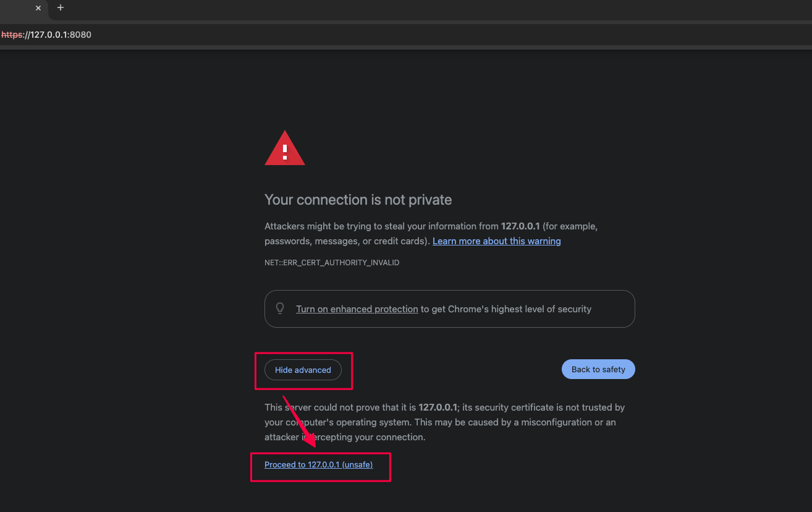Open a new tab with the plus icon
Viewport: 812px width, 512px height.
click(60, 7)
